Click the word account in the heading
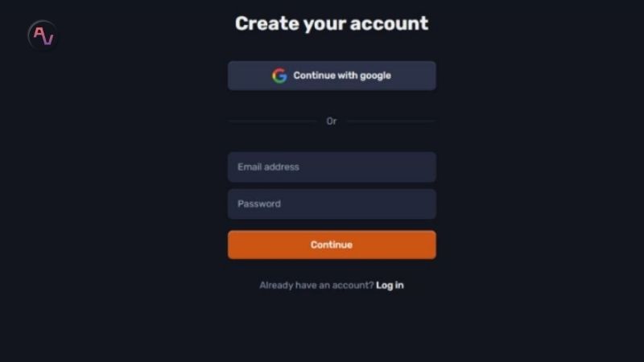 390,23
